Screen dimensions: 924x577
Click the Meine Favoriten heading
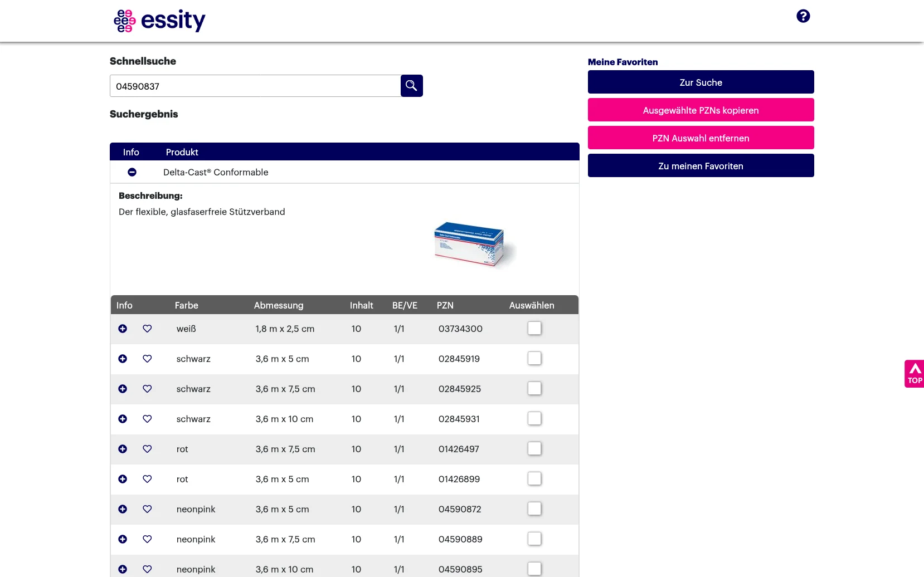pyautogui.click(x=623, y=62)
